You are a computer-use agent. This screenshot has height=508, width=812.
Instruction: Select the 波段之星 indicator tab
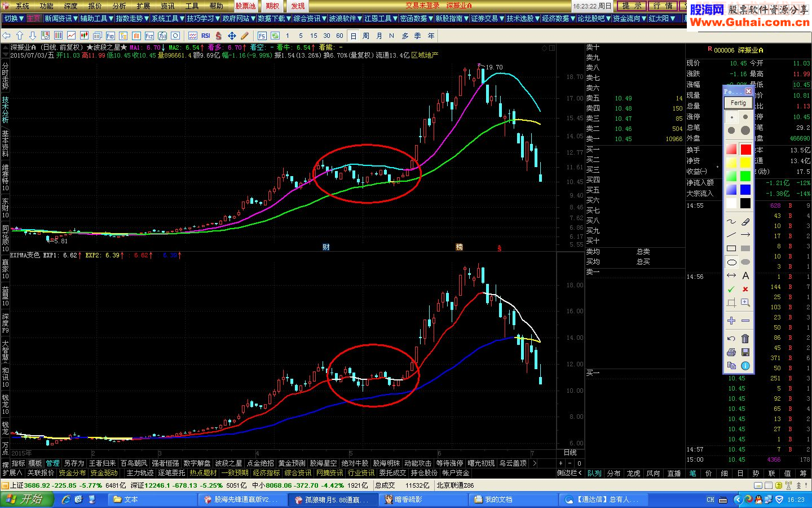click(x=228, y=463)
